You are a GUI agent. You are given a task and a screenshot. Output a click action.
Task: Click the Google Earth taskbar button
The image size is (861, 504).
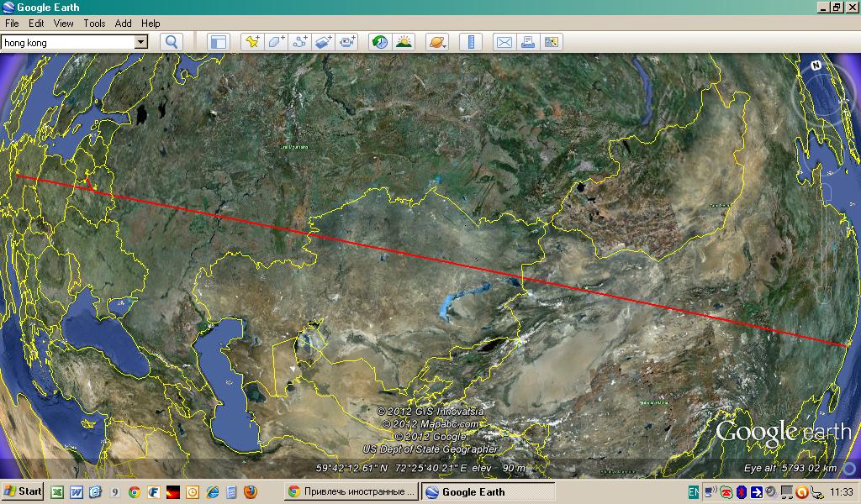(x=489, y=492)
